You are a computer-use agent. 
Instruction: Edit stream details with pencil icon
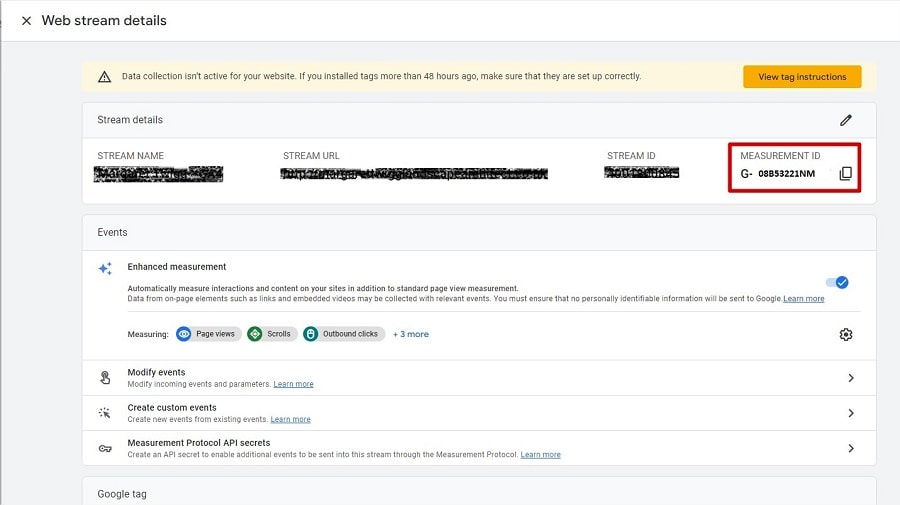(x=845, y=120)
